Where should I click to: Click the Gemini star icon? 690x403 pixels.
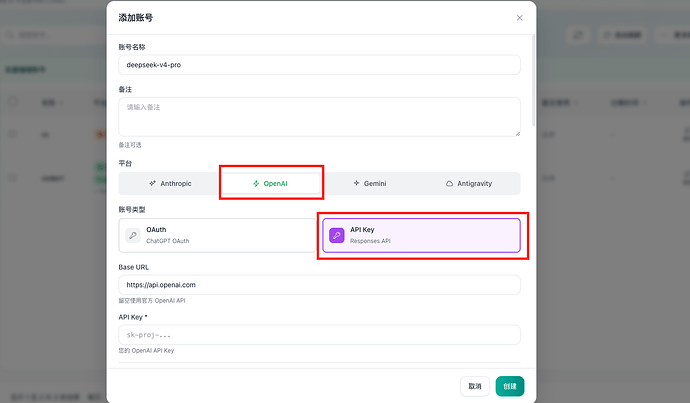(356, 183)
